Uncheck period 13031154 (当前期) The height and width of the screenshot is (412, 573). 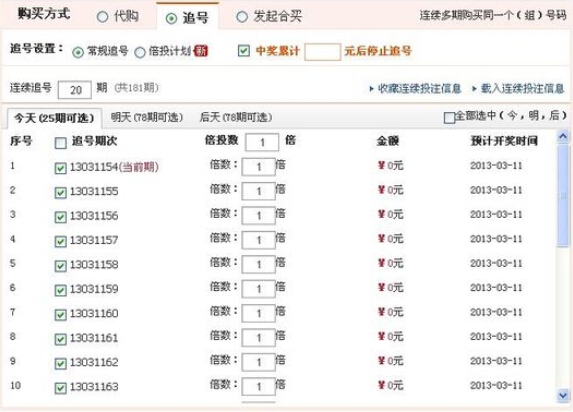coord(60,168)
